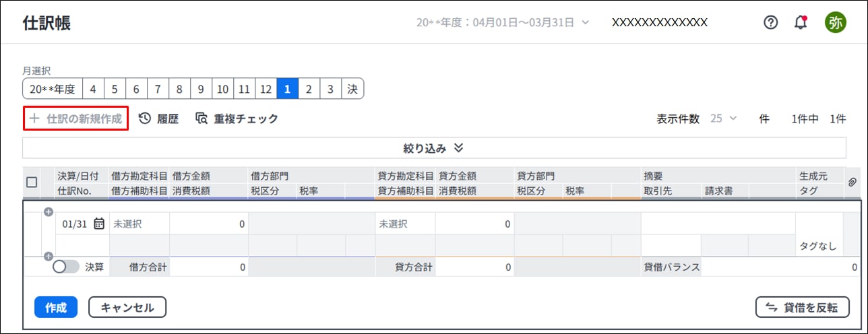The width and height of the screenshot is (868, 334).
Task: Select the 決 closing tab
Action: pos(352,89)
